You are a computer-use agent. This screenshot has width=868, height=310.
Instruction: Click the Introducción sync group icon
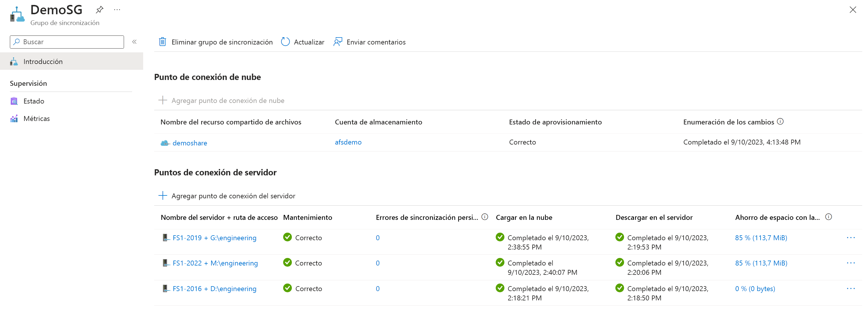pyautogui.click(x=14, y=61)
